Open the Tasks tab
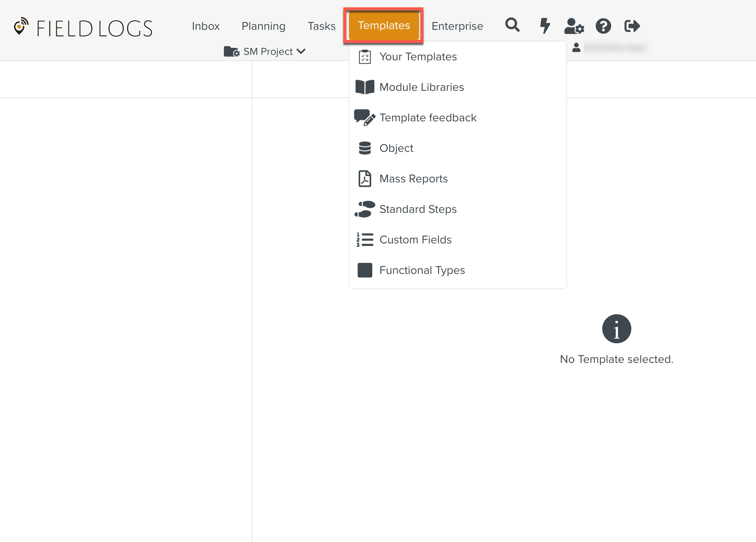The image size is (756, 542). tap(321, 26)
